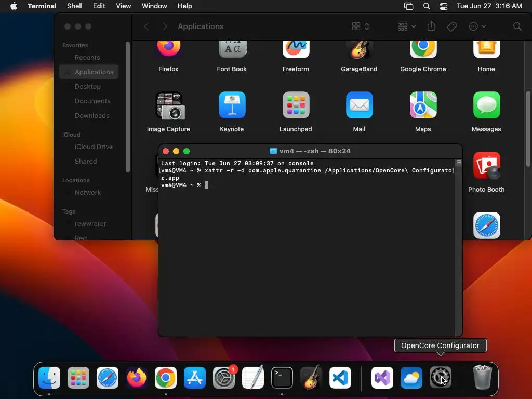Image resolution: width=532 pixels, height=399 pixels.
Task: Select Shared in Finder sidebar
Action: tap(86, 162)
